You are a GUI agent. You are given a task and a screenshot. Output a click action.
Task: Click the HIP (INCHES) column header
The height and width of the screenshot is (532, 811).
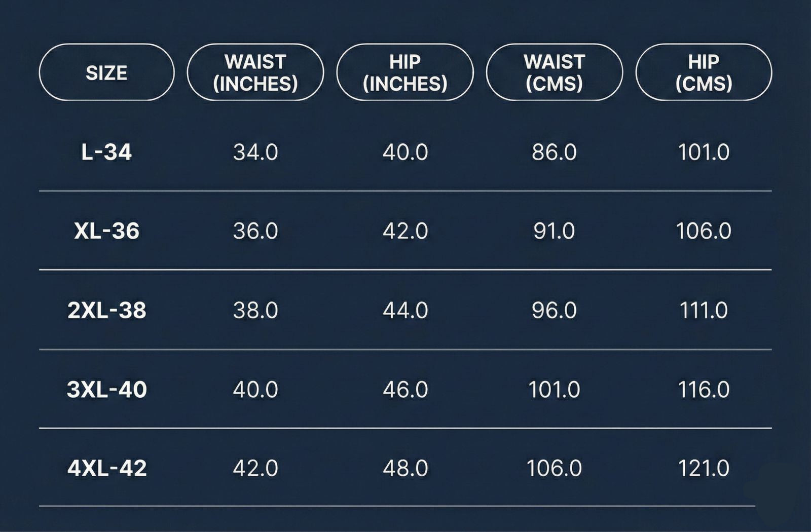coord(405,72)
